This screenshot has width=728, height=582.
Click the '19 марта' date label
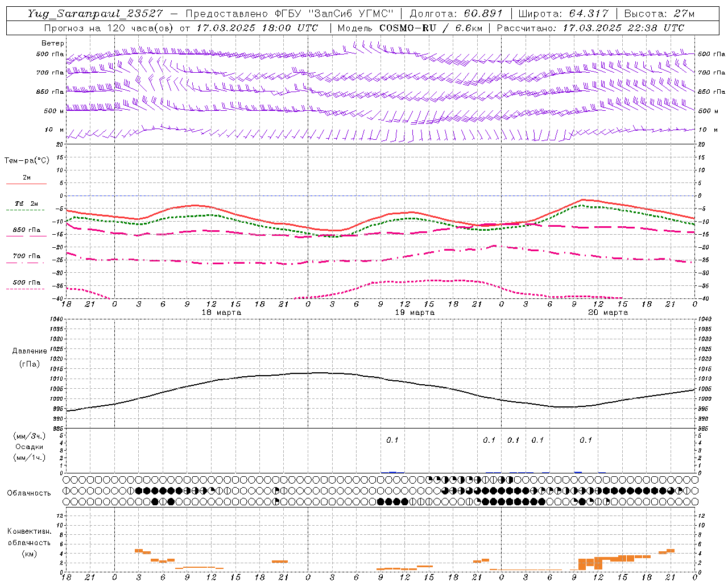coord(415,313)
